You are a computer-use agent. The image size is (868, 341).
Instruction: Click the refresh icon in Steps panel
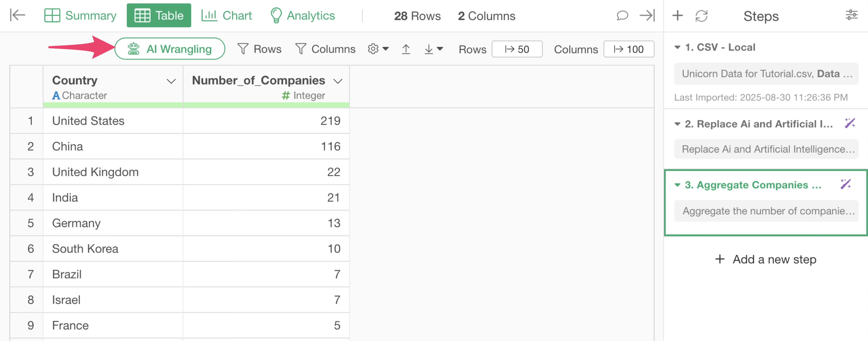coord(701,16)
